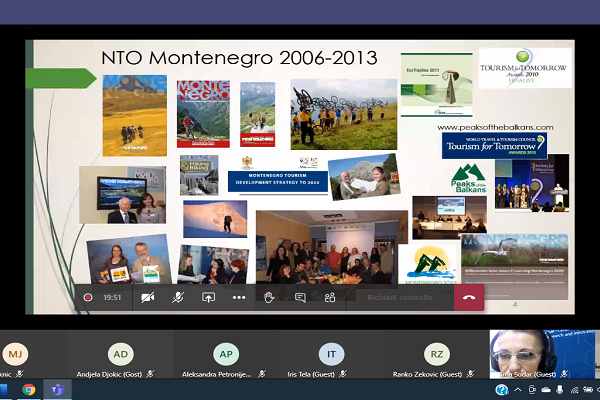
Task: Raise your hand in the meeting
Action: pos(269,297)
